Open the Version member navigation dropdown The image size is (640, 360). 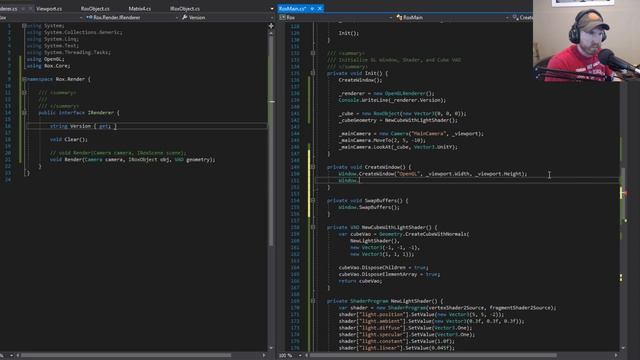227,18
